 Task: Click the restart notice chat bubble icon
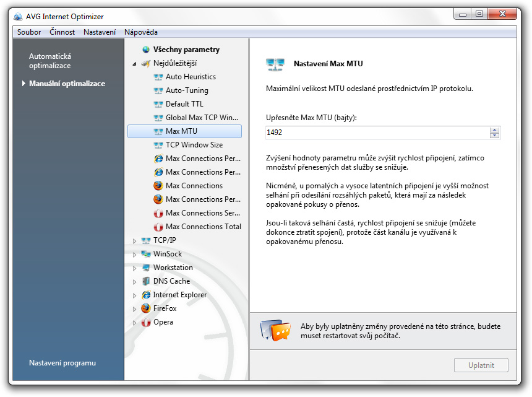pyautogui.click(x=275, y=330)
